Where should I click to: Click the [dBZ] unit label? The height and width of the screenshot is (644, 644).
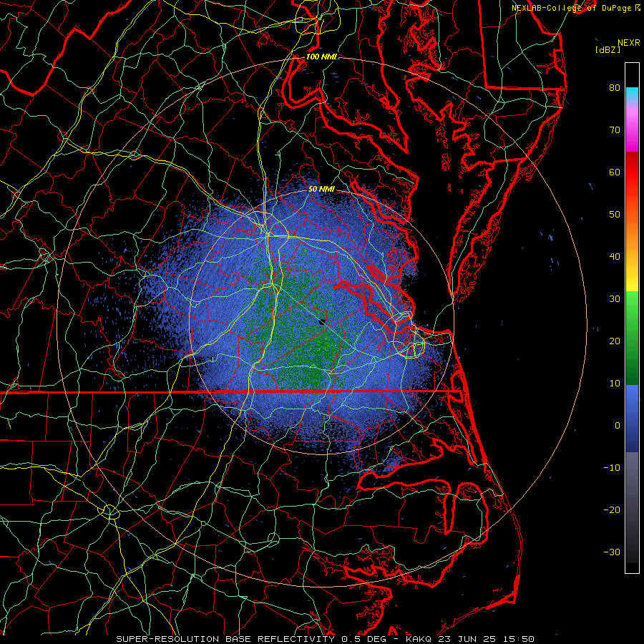[608, 49]
